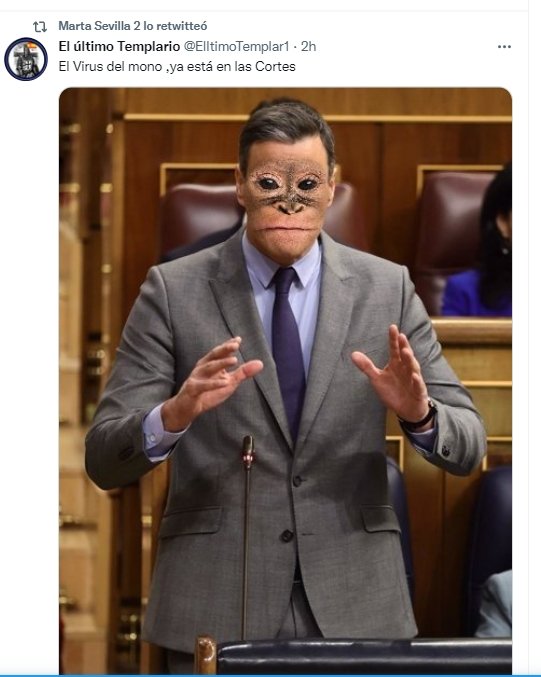This screenshot has height=677, width=541.
Task: Click the word Templario in the author name
Action: pyautogui.click(x=149, y=46)
